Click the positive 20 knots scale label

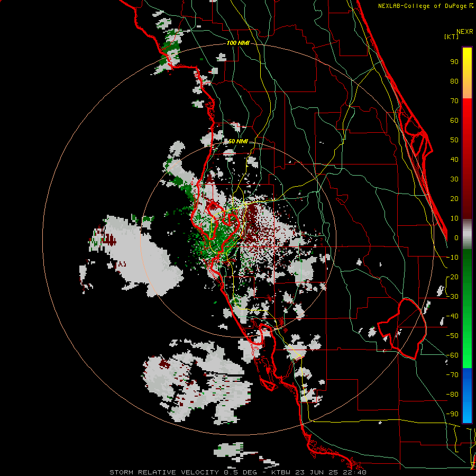pos(454,198)
